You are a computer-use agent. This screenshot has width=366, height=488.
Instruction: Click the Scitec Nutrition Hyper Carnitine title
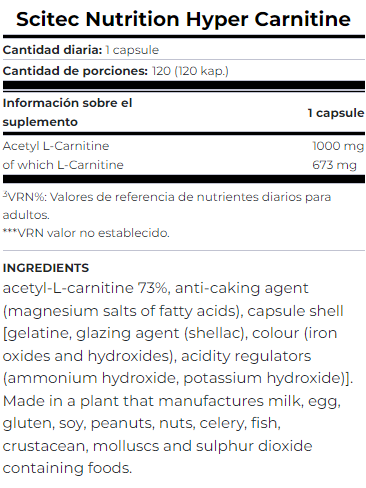pyautogui.click(x=183, y=19)
